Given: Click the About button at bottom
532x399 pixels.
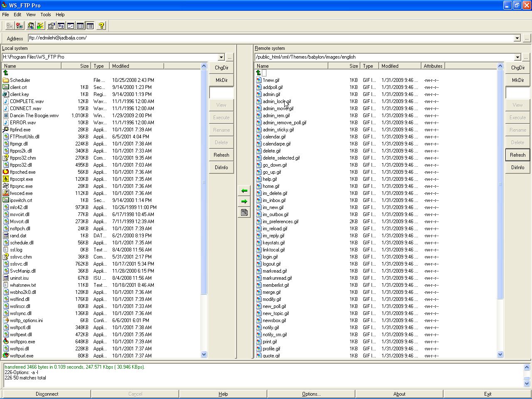Looking at the screenshot, I should tap(399, 394).
